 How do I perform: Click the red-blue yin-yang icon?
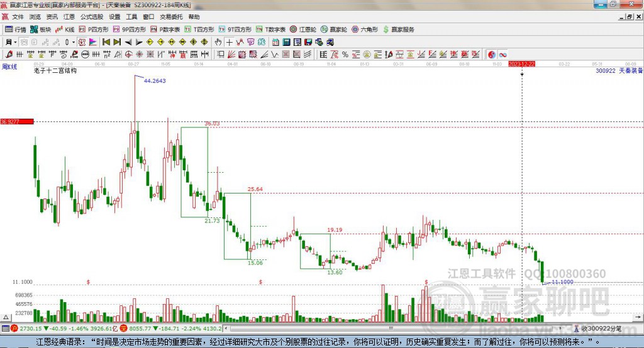(x=492, y=55)
